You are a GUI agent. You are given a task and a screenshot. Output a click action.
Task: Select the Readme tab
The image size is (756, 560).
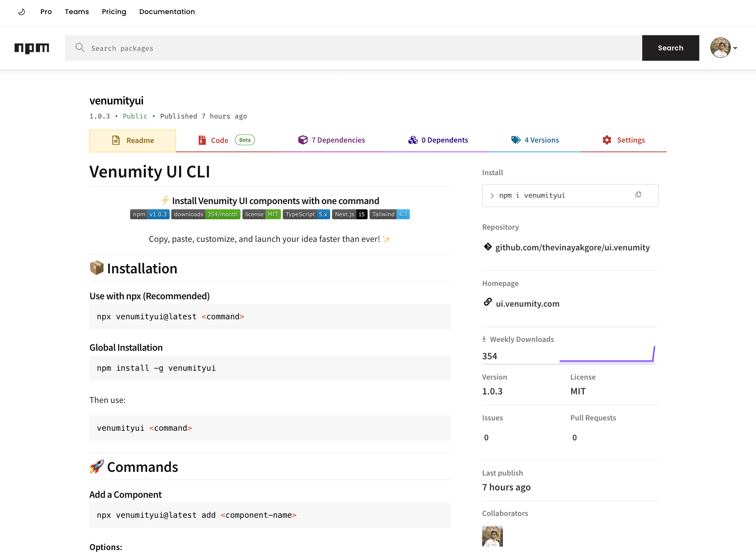point(133,140)
